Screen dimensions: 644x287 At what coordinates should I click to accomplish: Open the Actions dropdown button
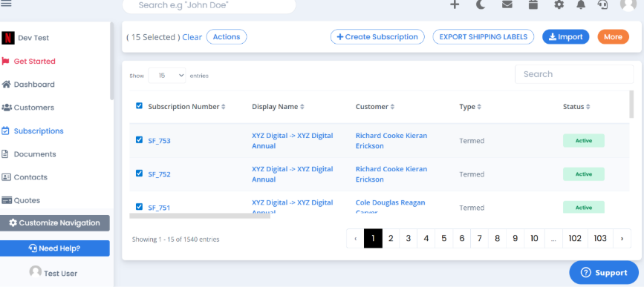(227, 37)
